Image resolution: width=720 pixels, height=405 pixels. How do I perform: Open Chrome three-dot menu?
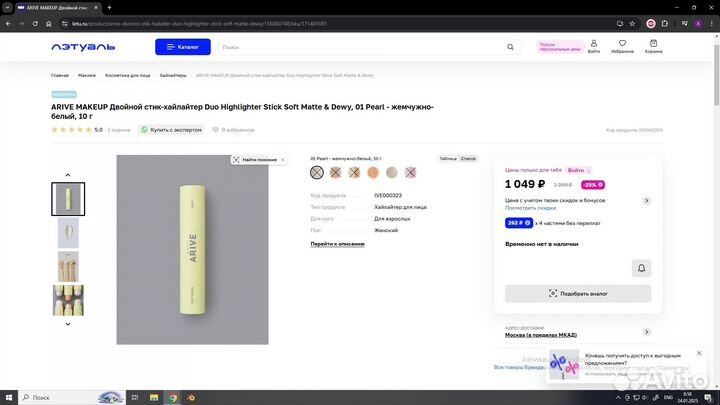[711, 23]
